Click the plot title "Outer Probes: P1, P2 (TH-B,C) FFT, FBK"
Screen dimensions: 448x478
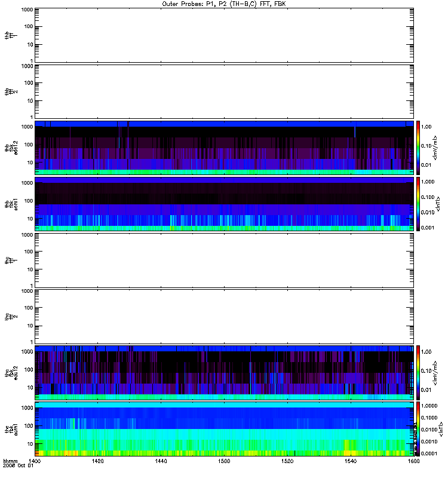[224, 4]
